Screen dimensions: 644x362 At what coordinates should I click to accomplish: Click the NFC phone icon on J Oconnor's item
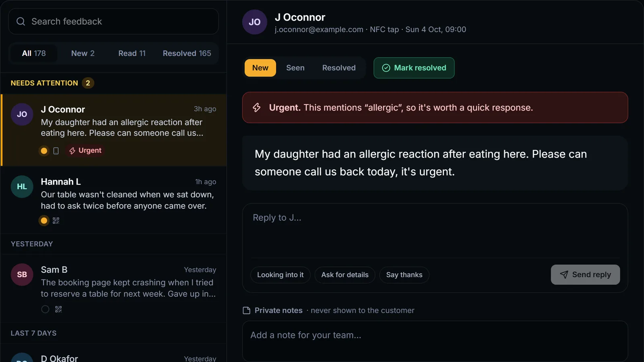(x=56, y=151)
